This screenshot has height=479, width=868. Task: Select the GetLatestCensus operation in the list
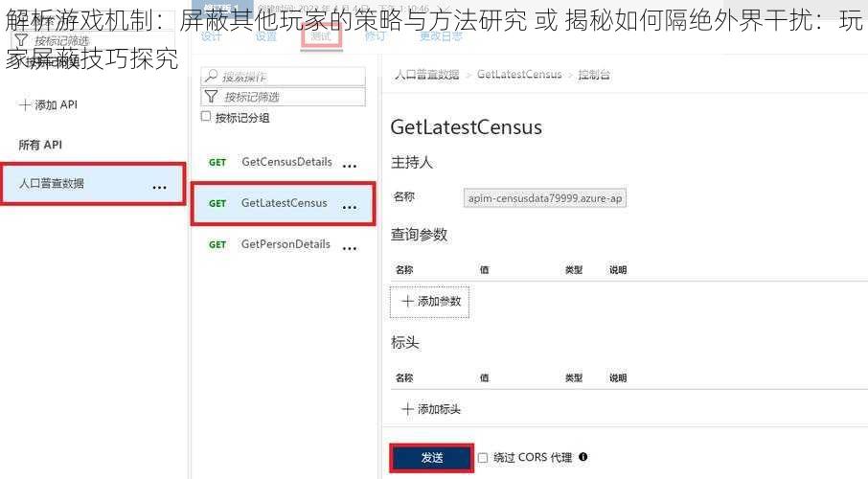tap(283, 203)
